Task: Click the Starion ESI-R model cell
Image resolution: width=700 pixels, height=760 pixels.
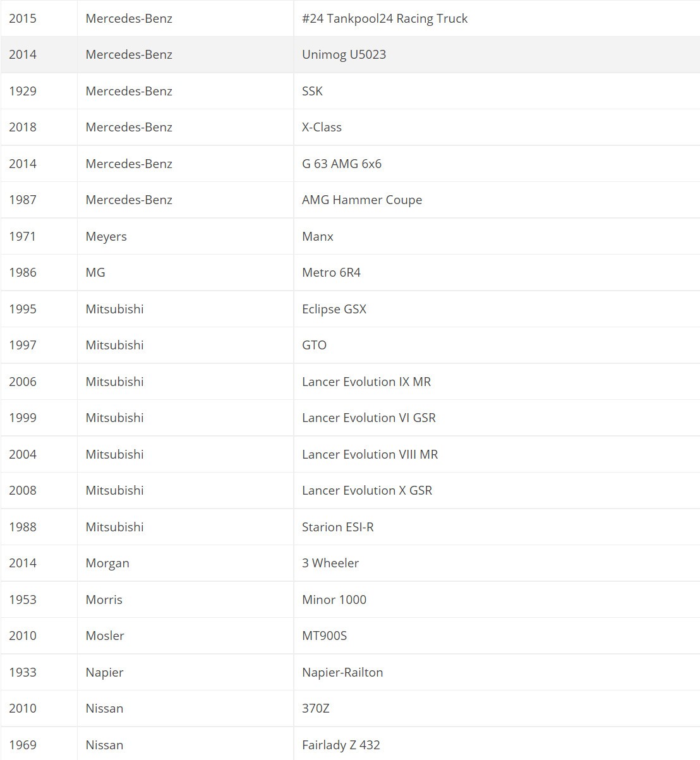Action: coord(338,527)
